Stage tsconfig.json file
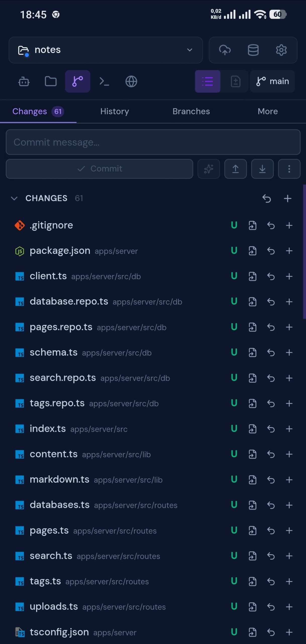306x644 pixels. click(x=289, y=632)
